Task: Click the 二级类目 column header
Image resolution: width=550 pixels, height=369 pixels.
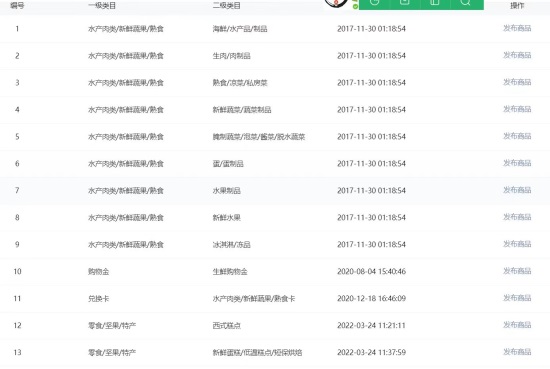Action: (227, 6)
